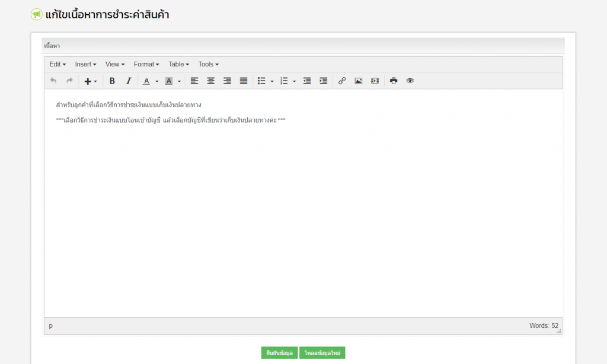
Task: Toggle italic text formatting
Action: click(128, 81)
